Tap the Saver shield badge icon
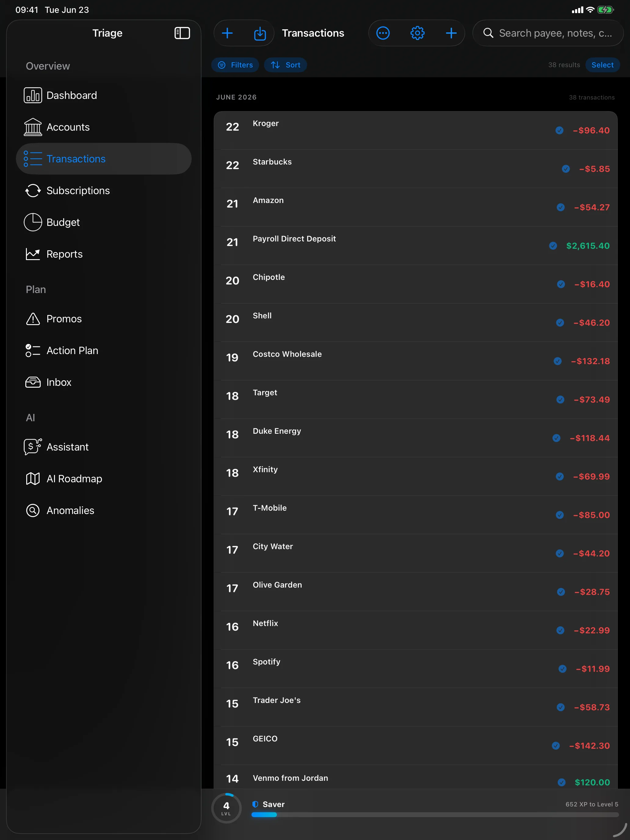The height and width of the screenshot is (840, 630). tap(255, 804)
